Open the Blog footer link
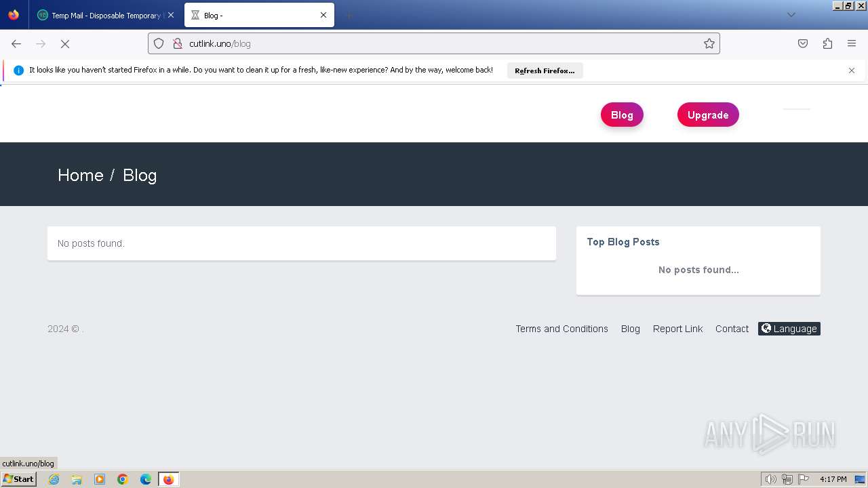The width and height of the screenshot is (868, 488). coord(631,329)
